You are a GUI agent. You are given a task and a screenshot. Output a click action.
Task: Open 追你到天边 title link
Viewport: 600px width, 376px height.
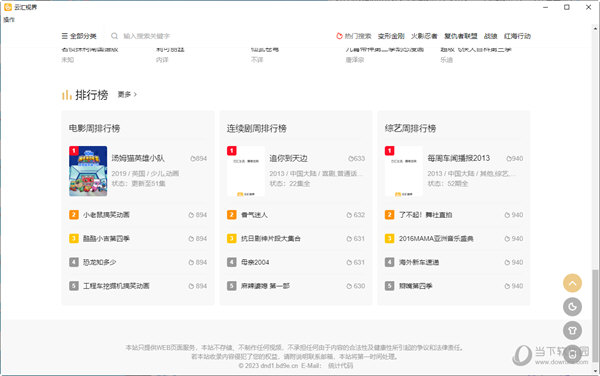(x=288, y=158)
